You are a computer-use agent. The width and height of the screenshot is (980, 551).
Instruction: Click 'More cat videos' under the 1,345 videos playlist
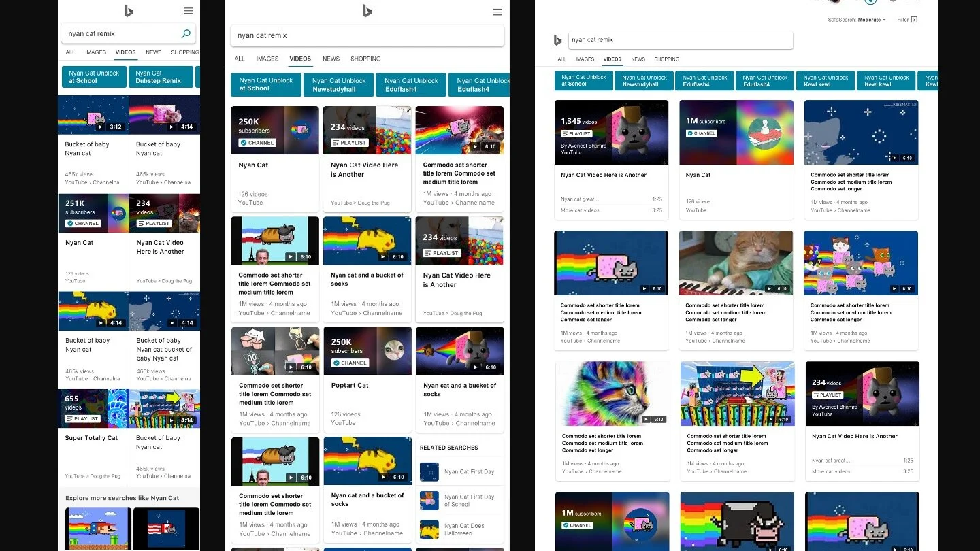pos(581,210)
